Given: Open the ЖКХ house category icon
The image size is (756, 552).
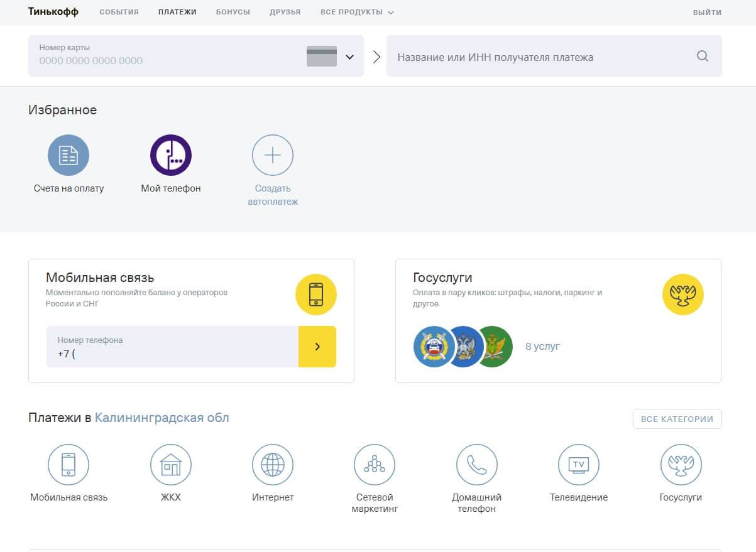Looking at the screenshot, I should pyautogui.click(x=170, y=465).
